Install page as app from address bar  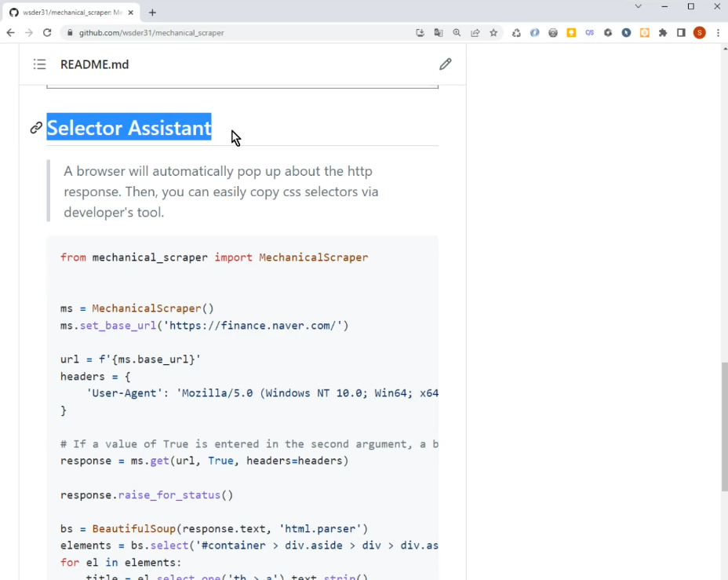420,32
